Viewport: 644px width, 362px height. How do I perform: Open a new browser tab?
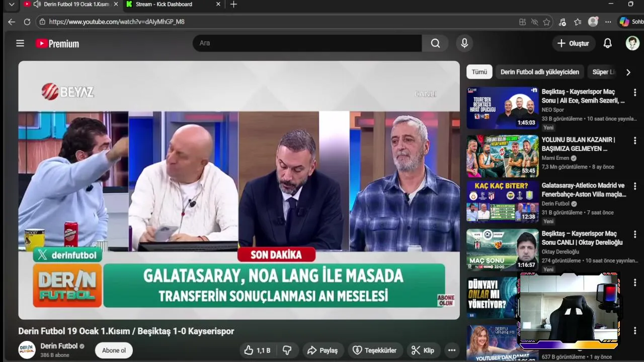(x=233, y=5)
